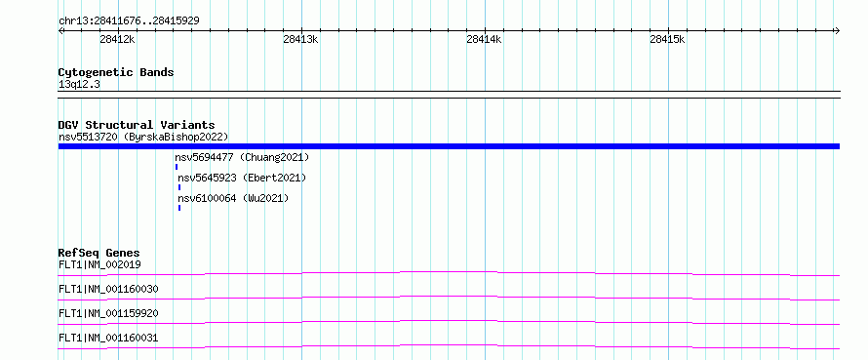The height and width of the screenshot is (360, 868).
Task: Click the 28415k ruler tick label
Action: click(667, 39)
